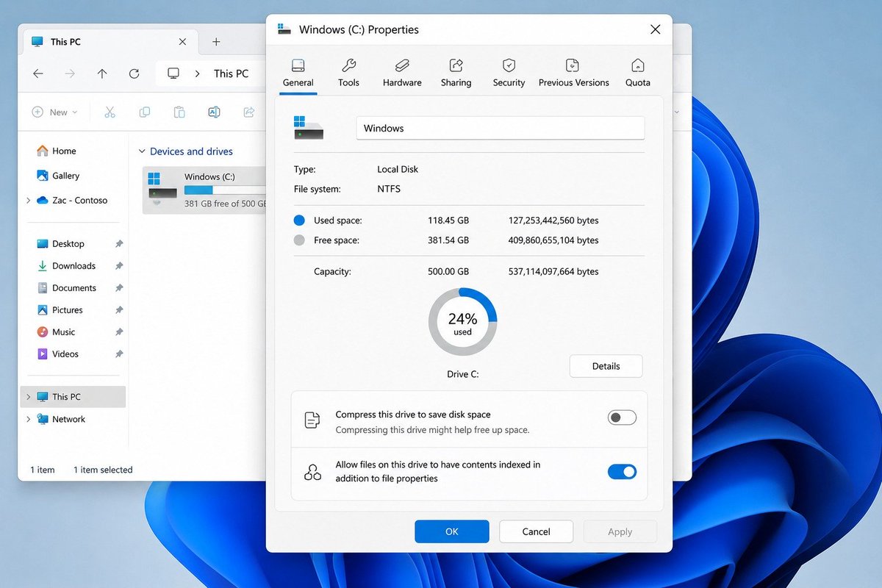Select the Sharing tab
The width and height of the screenshot is (882, 588).
coord(456,73)
